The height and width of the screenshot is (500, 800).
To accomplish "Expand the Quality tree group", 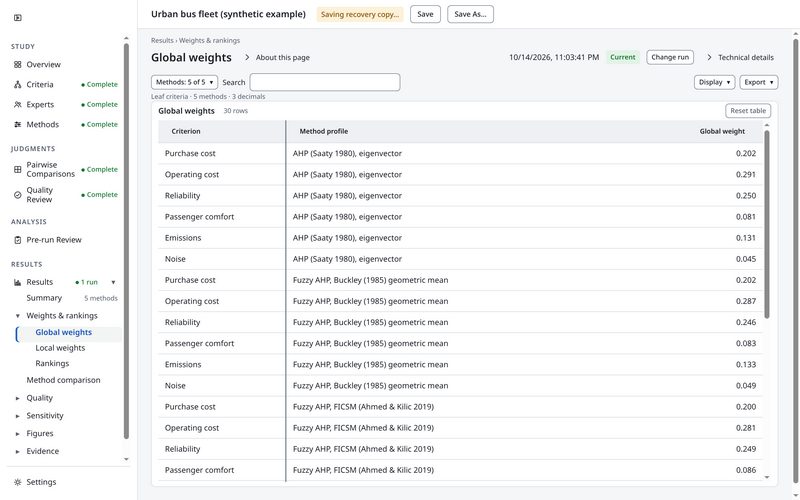I will [18, 398].
